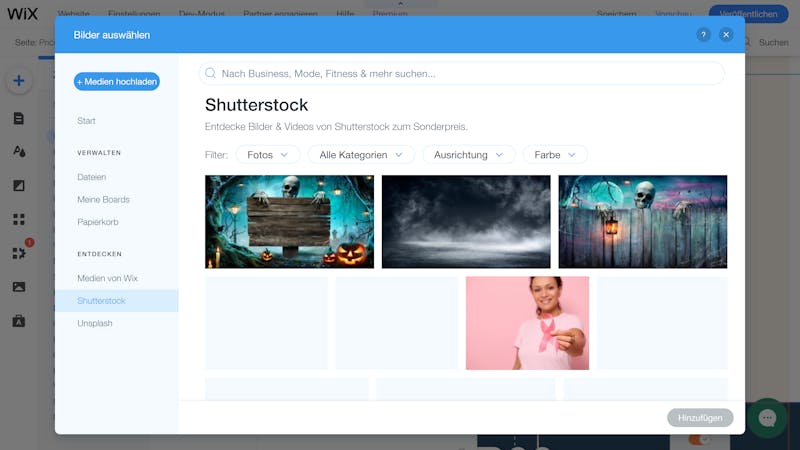Viewport: 800px width, 450px height.
Task: Click Speichern in the top bar
Action: (x=616, y=14)
